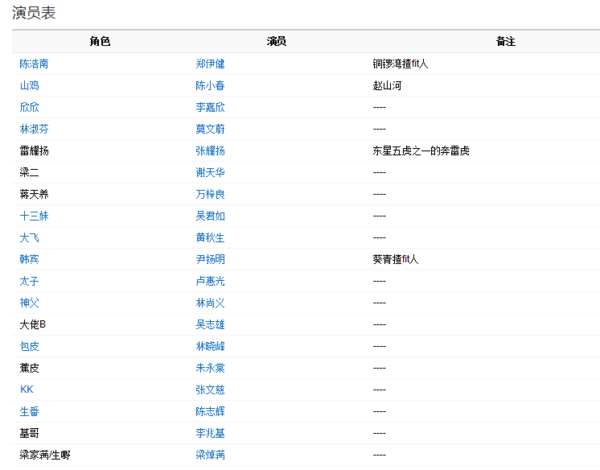This screenshot has height=470, width=600.
Task: Select the 铜锣湾揸fit人 remark
Action: [400, 64]
